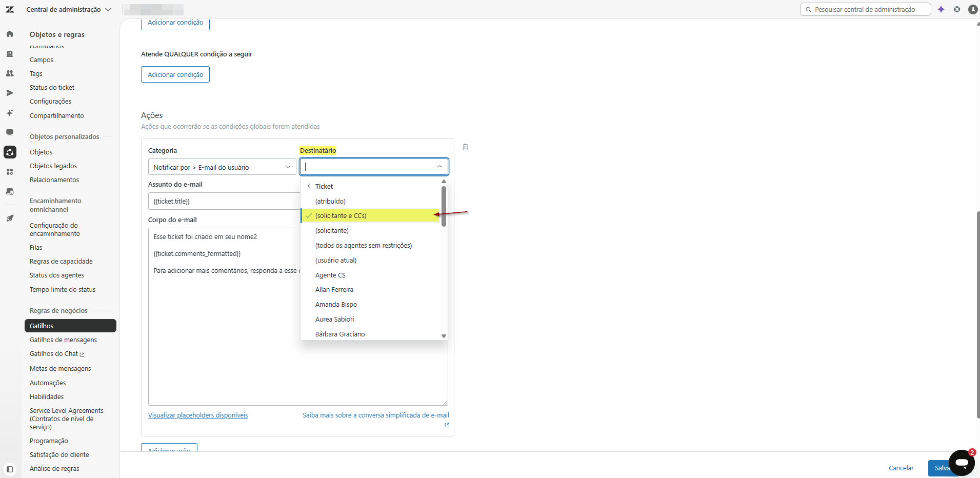
Task: Open the user profile avatar icon
Action: point(972,9)
